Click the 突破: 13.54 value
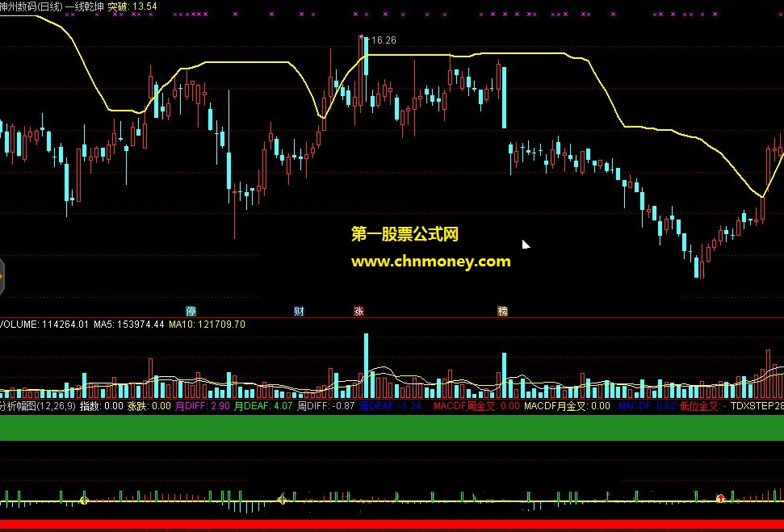Image resolution: width=784 pixels, height=532 pixels. [x=132, y=6]
